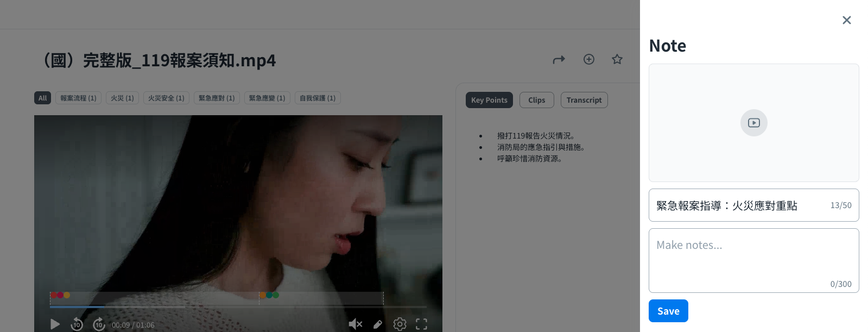The width and height of the screenshot is (868, 332).
Task: Play the video
Action: pyautogui.click(x=55, y=324)
